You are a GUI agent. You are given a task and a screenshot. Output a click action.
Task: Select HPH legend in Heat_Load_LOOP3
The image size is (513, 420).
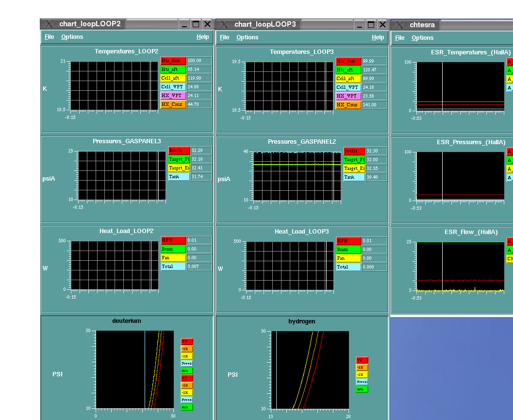349,241
